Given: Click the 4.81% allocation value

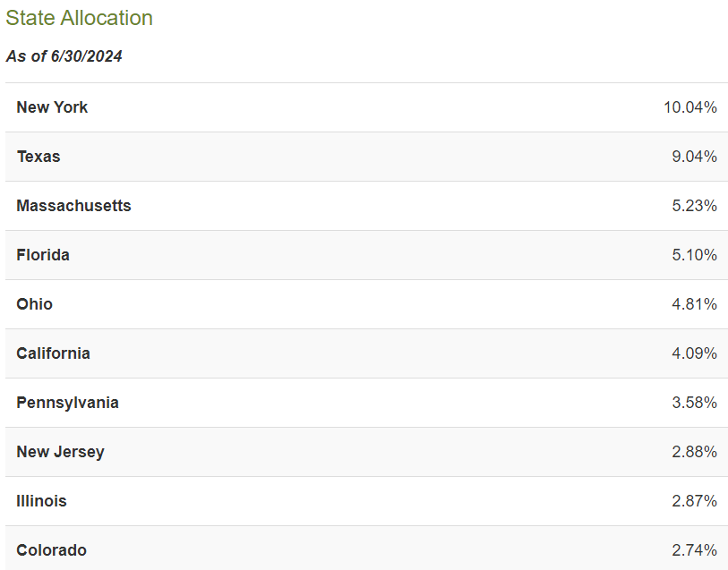Looking at the screenshot, I should coord(694,304).
